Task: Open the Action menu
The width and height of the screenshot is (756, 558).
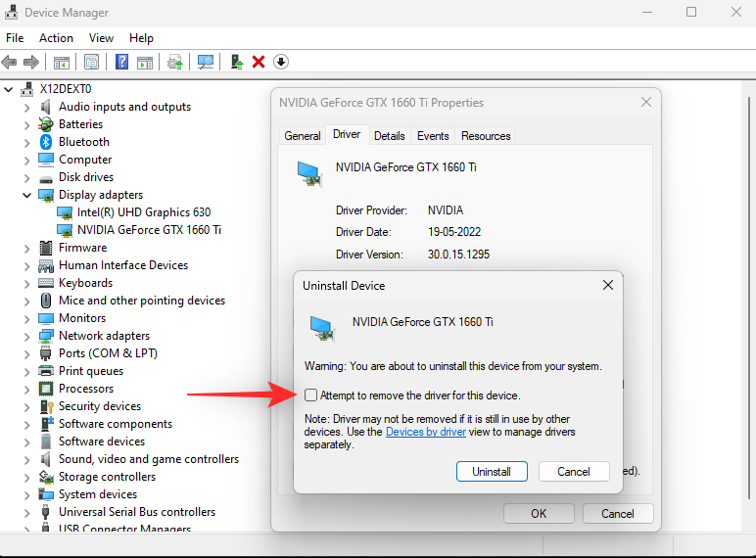Action: pos(56,38)
